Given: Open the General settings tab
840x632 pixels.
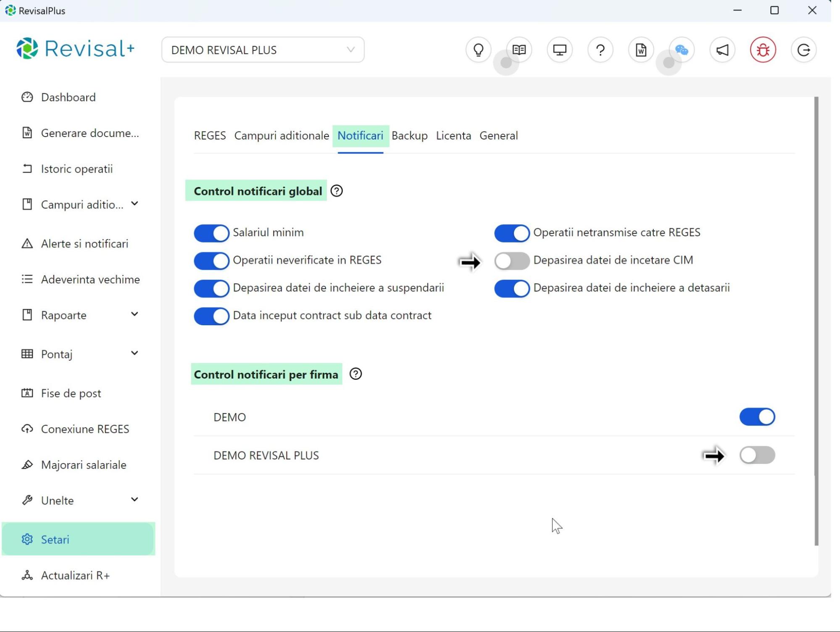Looking at the screenshot, I should pos(498,135).
